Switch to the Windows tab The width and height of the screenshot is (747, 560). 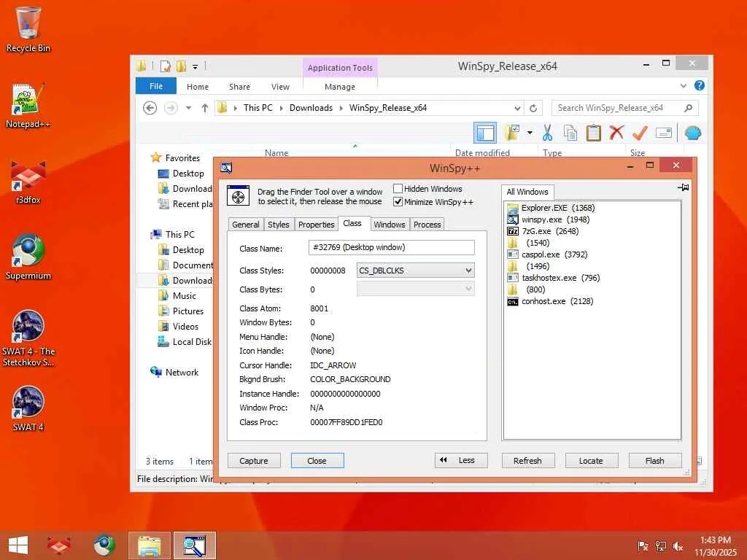[390, 225]
